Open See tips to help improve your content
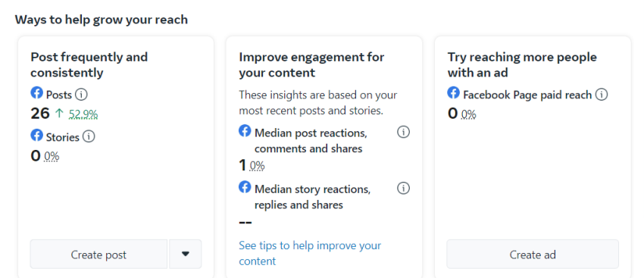 pos(310,253)
